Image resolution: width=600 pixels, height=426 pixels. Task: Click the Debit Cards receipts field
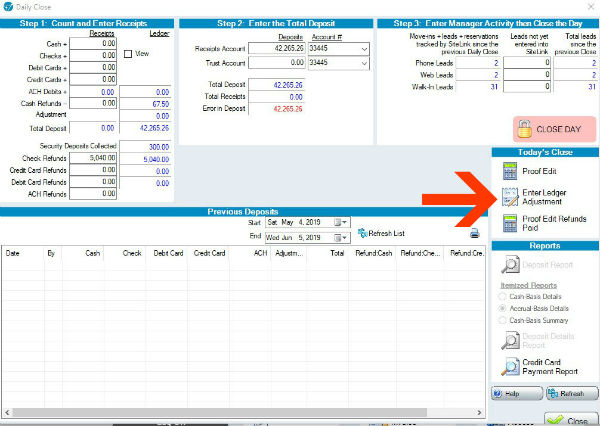click(x=93, y=67)
